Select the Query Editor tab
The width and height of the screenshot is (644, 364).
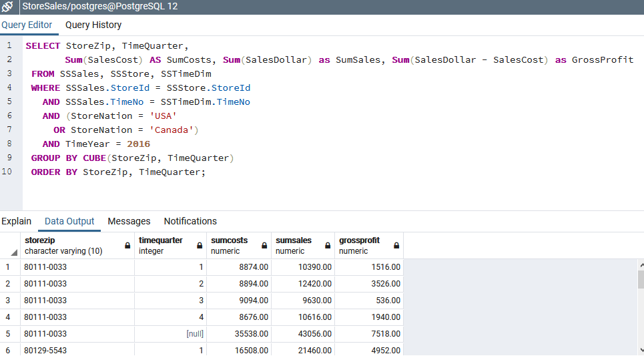coord(27,25)
